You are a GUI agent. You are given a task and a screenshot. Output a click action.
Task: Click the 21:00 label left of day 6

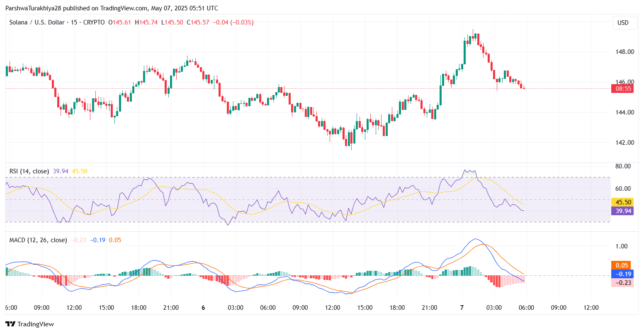click(x=171, y=308)
